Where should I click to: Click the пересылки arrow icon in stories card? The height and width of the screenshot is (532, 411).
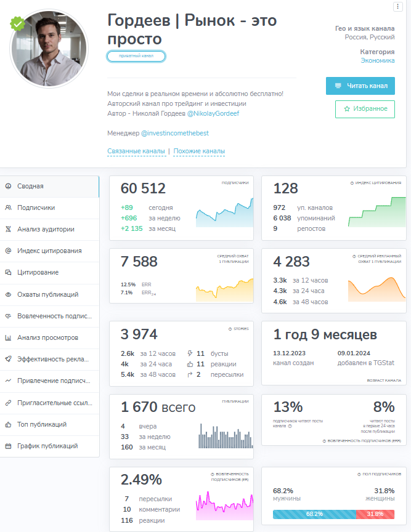190,374
